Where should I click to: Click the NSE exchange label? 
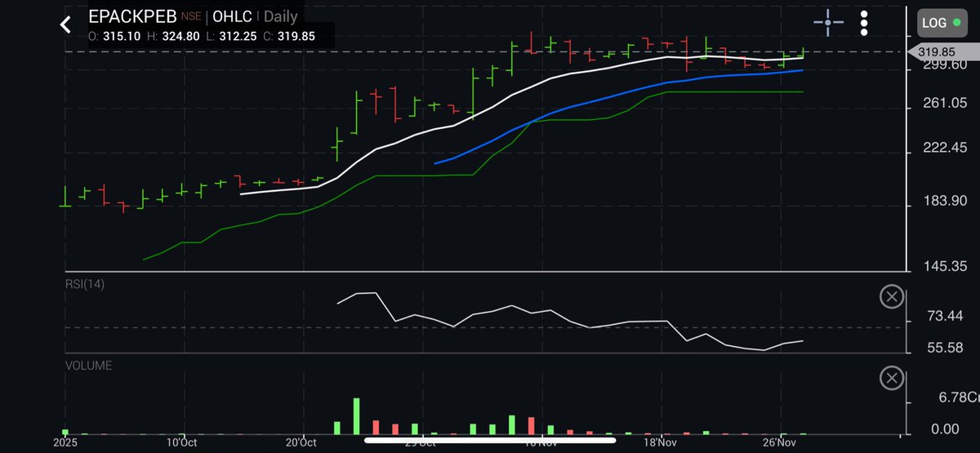click(x=191, y=15)
